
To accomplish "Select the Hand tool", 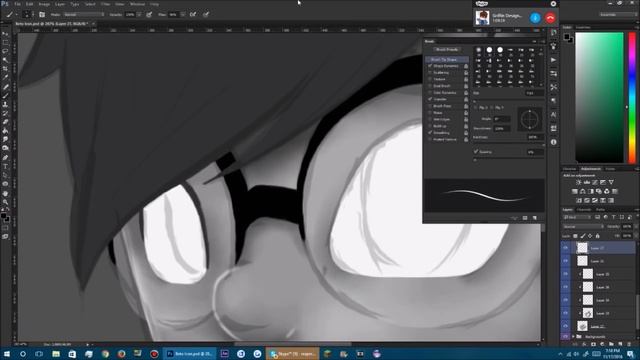I will point(5,193).
